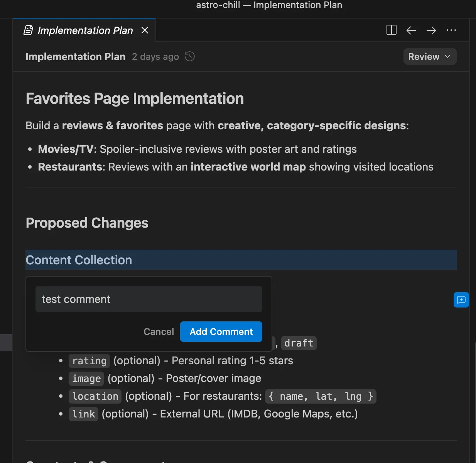Screen dimensions: 476x463
Task: Click the Add Comment button
Action: (221, 331)
